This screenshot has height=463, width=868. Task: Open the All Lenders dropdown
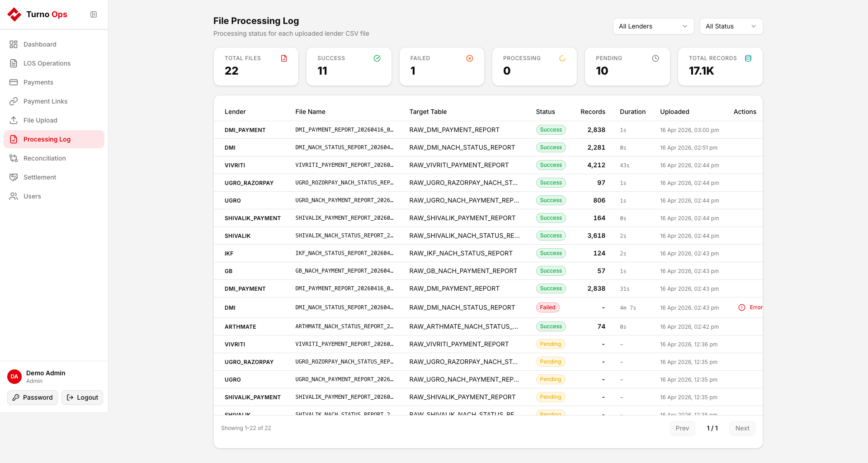(653, 26)
